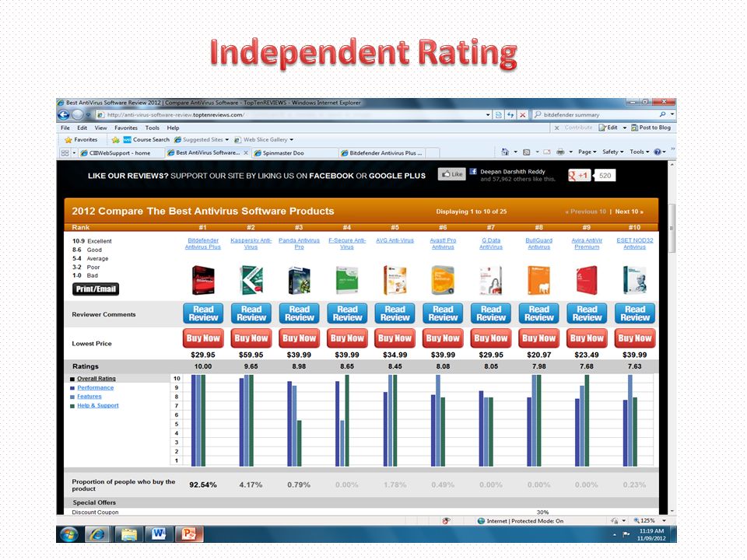Open Internet Explorer taskbar icon
This screenshot has height=560, width=747.
pos(98,534)
